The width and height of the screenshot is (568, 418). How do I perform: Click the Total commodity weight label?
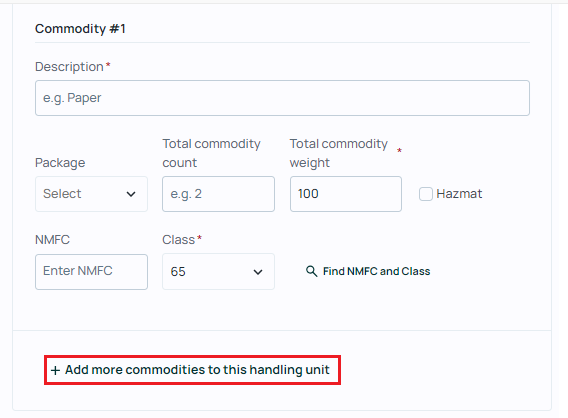pyautogui.click(x=339, y=153)
